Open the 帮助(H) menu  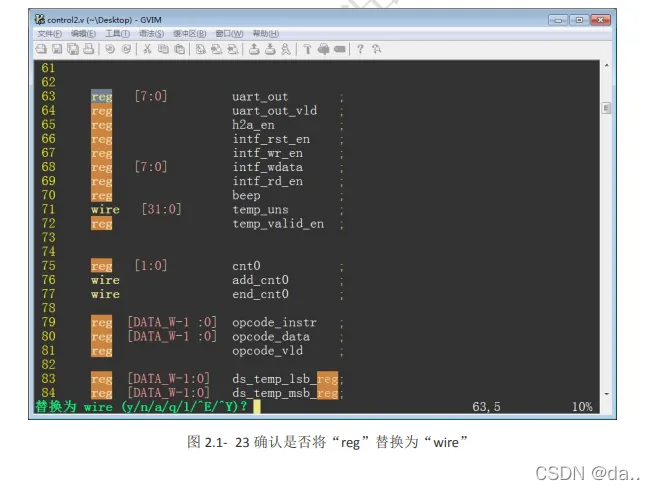click(266, 33)
